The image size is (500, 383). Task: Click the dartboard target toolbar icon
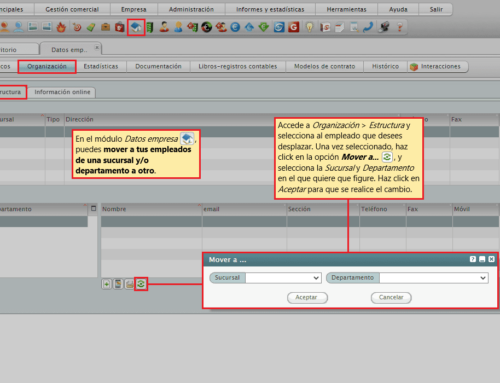(77, 27)
